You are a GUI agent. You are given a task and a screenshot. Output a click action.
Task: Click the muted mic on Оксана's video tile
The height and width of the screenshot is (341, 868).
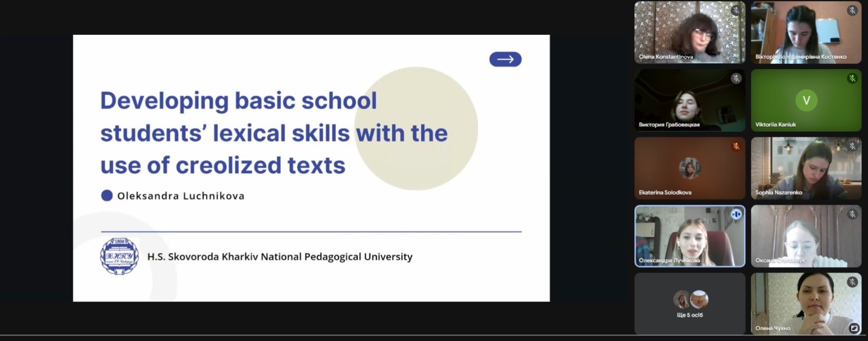(852, 214)
